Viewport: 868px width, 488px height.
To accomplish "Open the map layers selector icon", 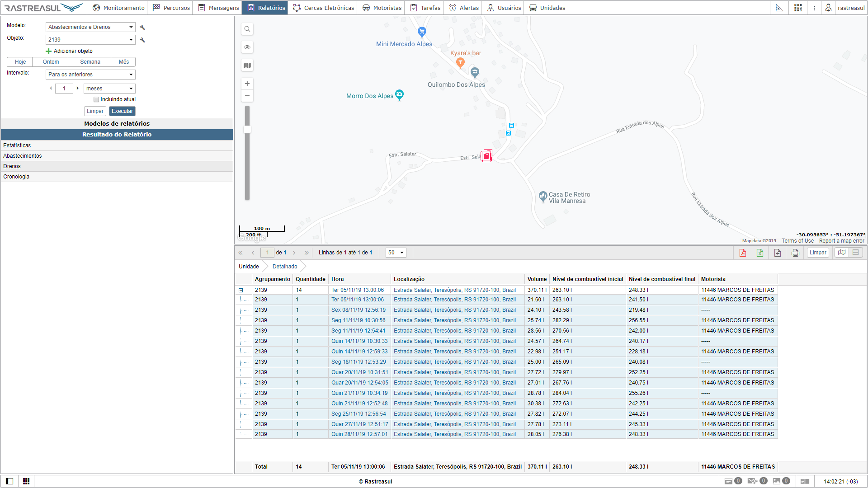I will (x=247, y=66).
